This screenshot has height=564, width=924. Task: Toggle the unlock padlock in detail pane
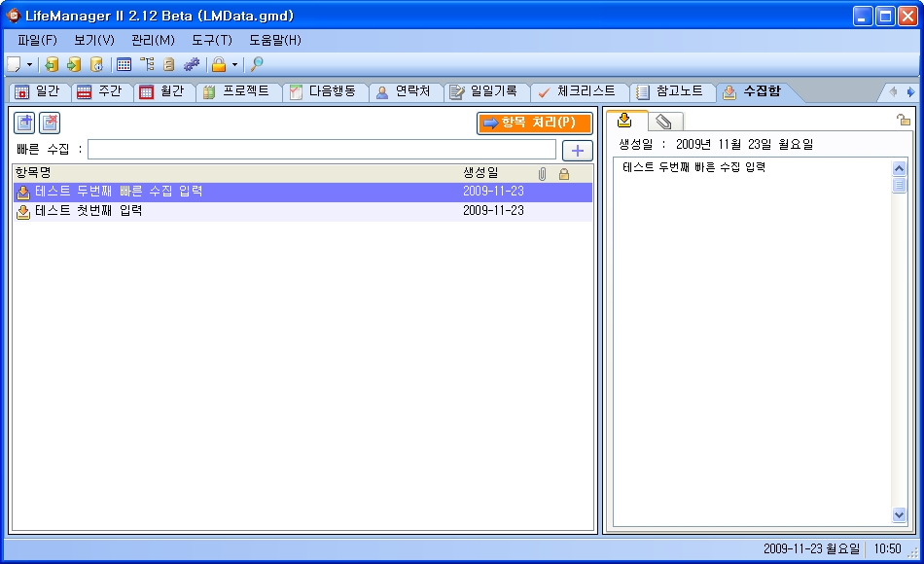pyautogui.click(x=903, y=120)
